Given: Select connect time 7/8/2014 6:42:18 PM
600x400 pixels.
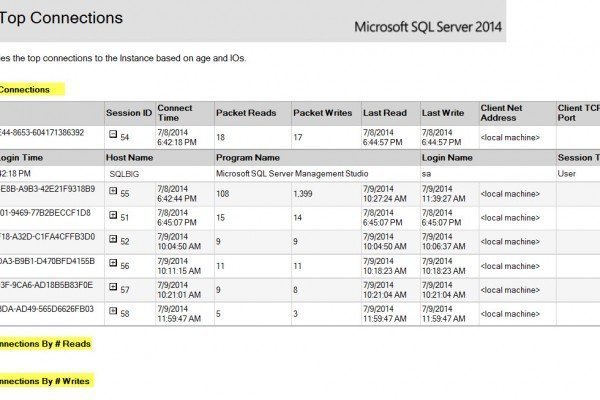Looking at the screenshot, I should click(177, 137).
